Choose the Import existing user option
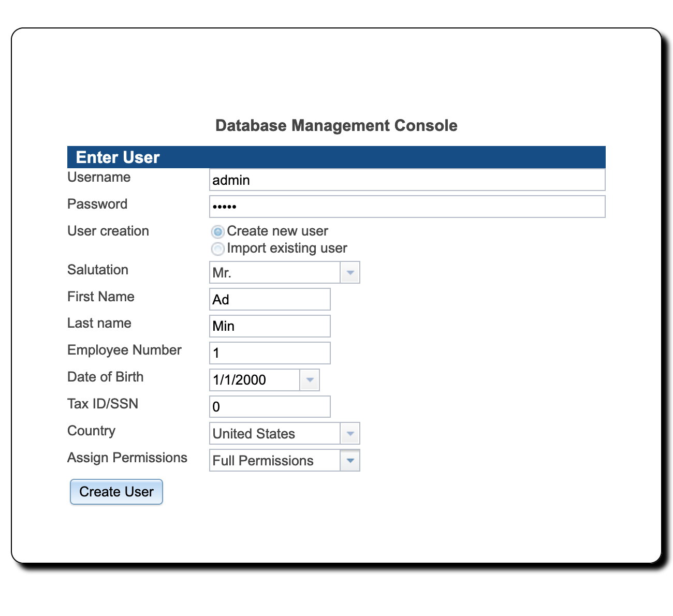The width and height of the screenshot is (673, 616). tap(218, 248)
